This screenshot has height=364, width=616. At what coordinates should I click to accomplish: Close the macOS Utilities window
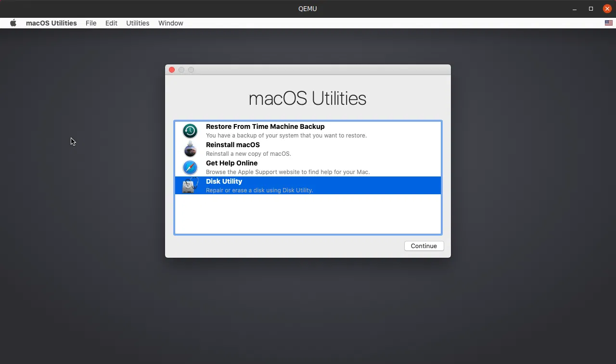(x=172, y=70)
